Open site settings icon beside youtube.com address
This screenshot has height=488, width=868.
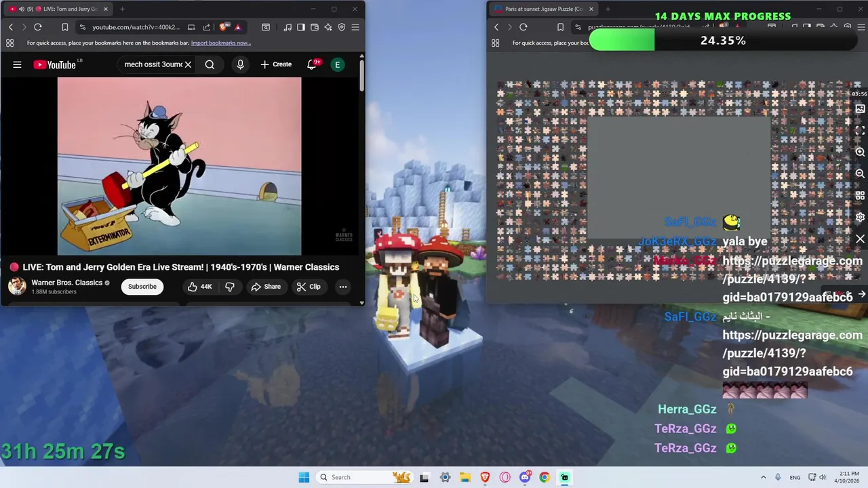tap(82, 27)
